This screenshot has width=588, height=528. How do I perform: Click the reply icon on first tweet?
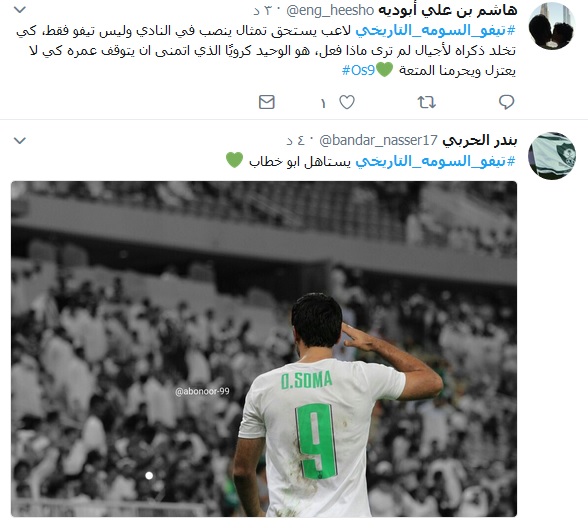point(506,102)
